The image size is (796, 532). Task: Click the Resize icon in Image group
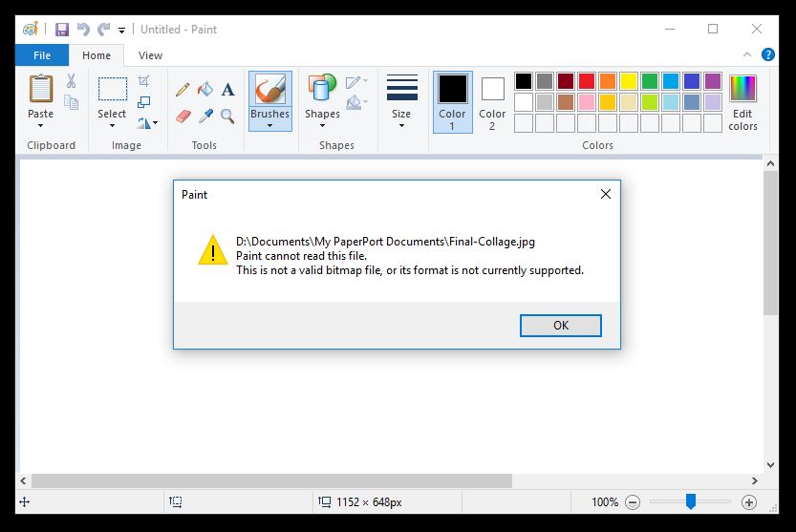pos(144,102)
